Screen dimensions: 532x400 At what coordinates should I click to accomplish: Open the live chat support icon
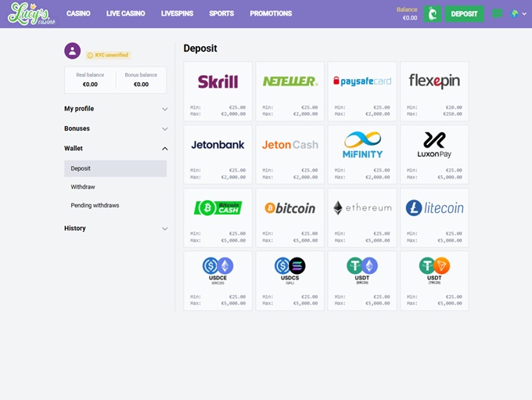(x=497, y=14)
